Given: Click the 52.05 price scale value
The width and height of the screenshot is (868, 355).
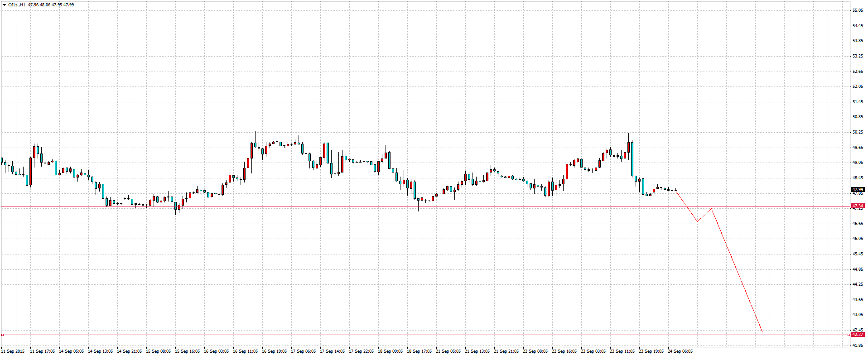Looking at the screenshot, I should [857, 86].
